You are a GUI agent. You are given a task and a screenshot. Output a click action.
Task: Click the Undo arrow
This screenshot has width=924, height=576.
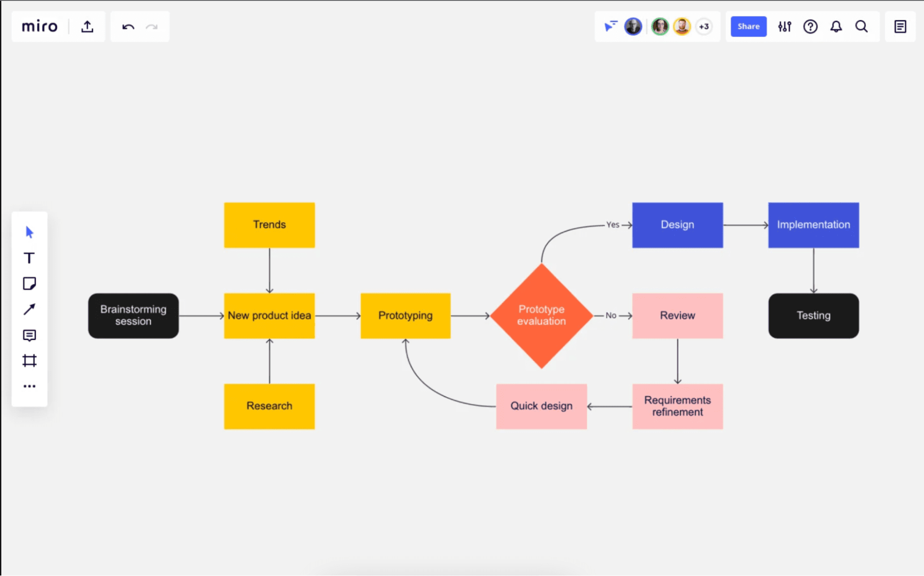coord(129,26)
